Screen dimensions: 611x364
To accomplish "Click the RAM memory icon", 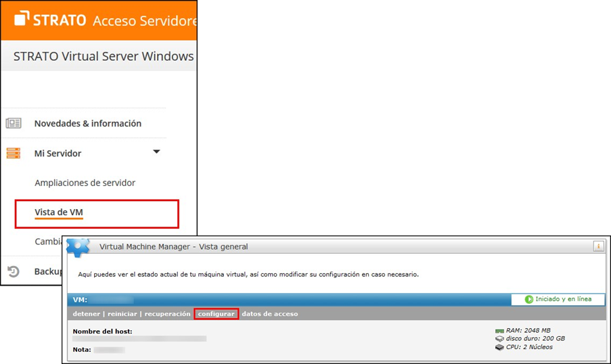I will 499,331.
